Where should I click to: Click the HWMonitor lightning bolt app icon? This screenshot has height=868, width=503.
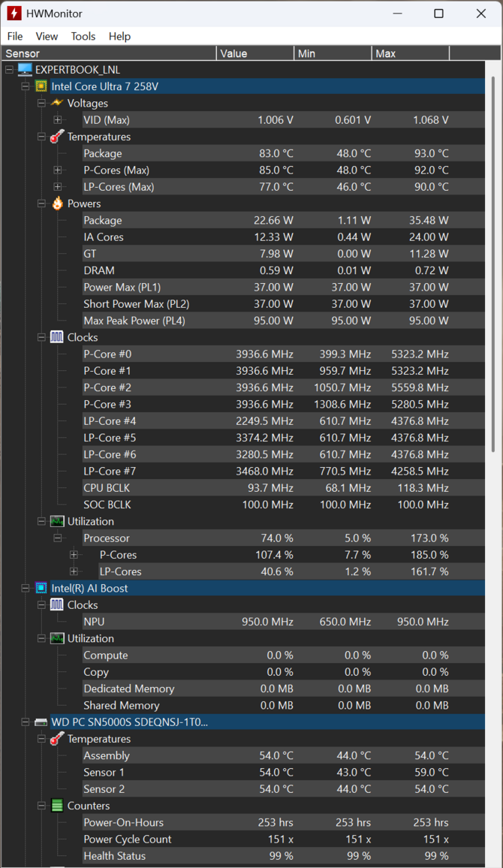14,14
